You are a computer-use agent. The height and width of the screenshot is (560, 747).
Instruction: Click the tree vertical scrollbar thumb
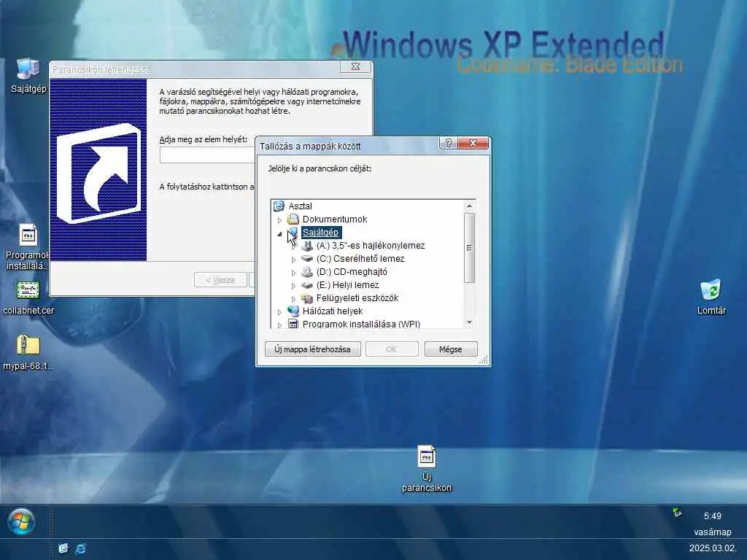(469, 248)
